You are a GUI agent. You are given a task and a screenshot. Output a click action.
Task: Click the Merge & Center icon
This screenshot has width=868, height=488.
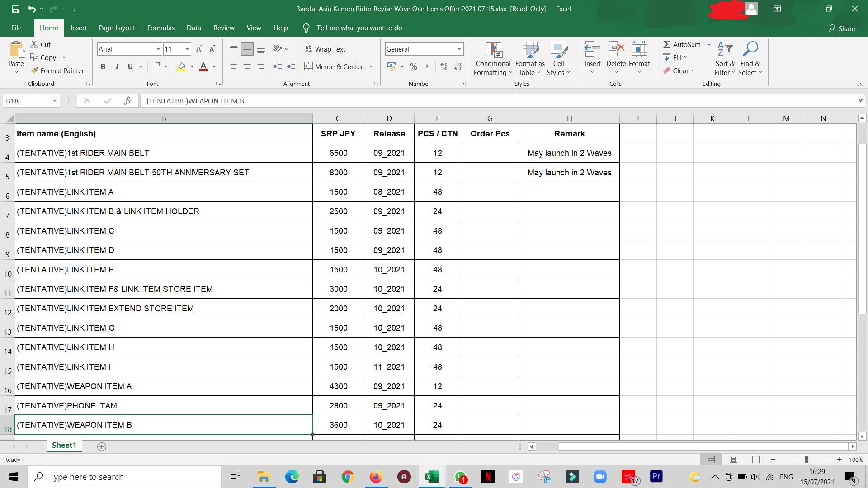(x=309, y=66)
